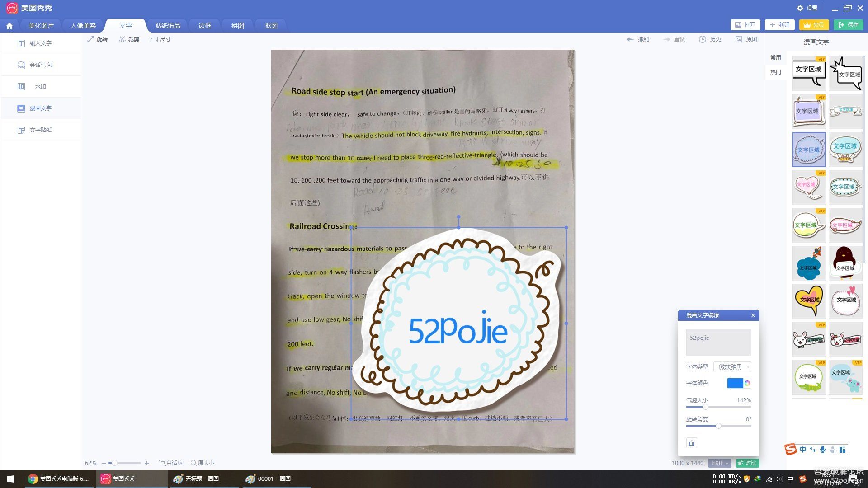Image resolution: width=868 pixels, height=488 pixels.
Task: Open the 字体类型 font dropdown
Action: [x=732, y=367]
